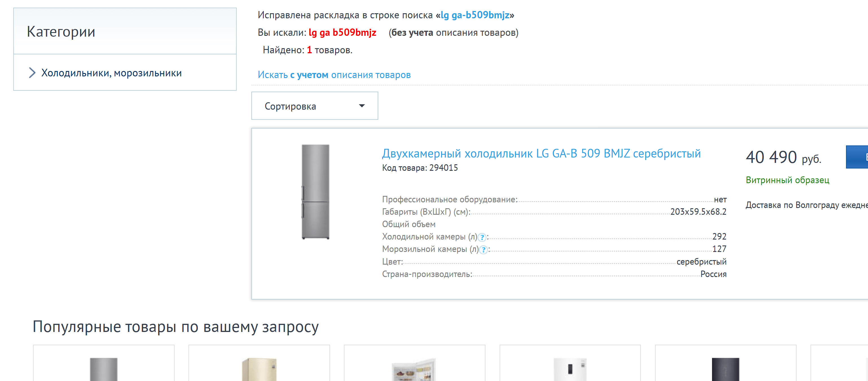This screenshot has width=868, height=381.
Task: Expand Холодильники, морозильники category chevron
Action: [32, 73]
